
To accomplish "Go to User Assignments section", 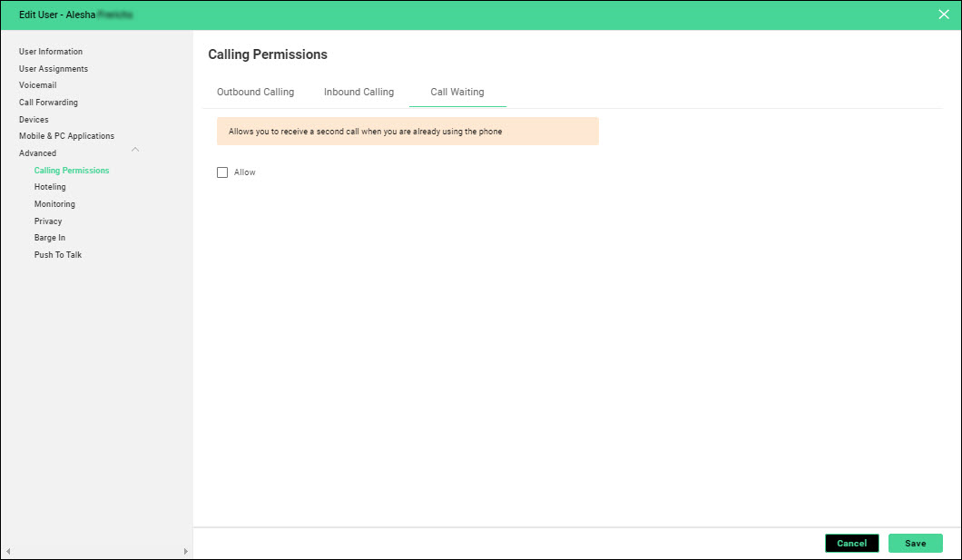I will (x=54, y=69).
